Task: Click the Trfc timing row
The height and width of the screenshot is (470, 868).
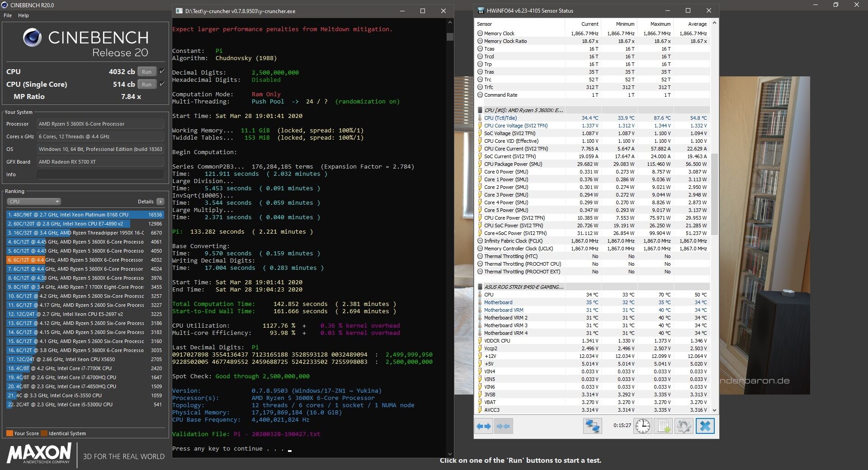Action: tap(593, 87)
